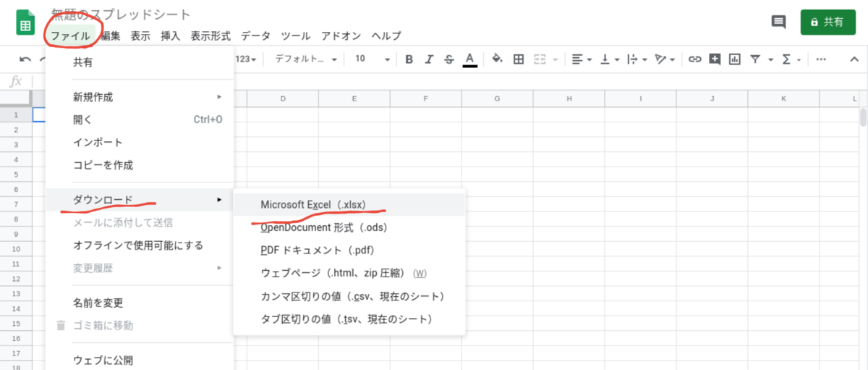This screenshot has height=370, width=868.
Task: Open text wrapping options
Action: point(636,59)
